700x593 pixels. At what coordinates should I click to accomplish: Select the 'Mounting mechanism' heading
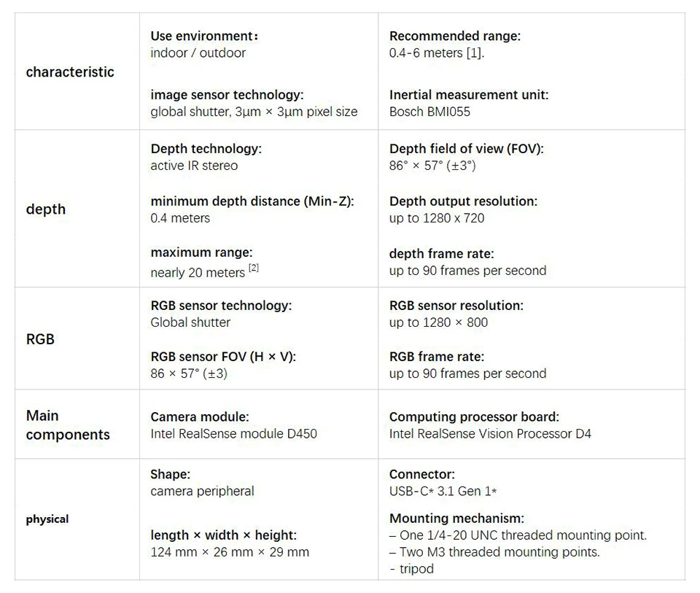pyautogui.click(x=456, y=519)
